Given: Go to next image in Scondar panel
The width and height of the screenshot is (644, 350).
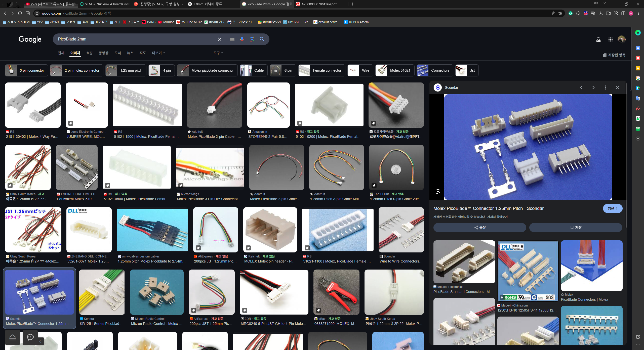Looking at the screenshot, I should click(x=593, y=87).
